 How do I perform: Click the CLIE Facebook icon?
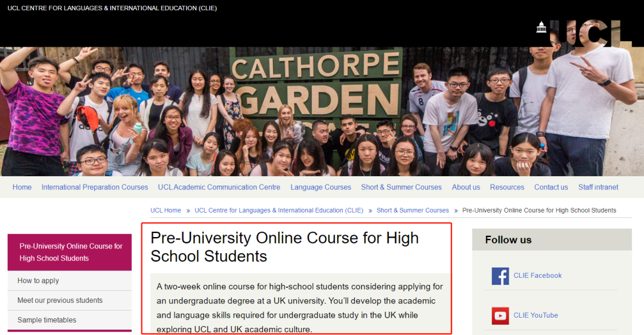(500, 276)
